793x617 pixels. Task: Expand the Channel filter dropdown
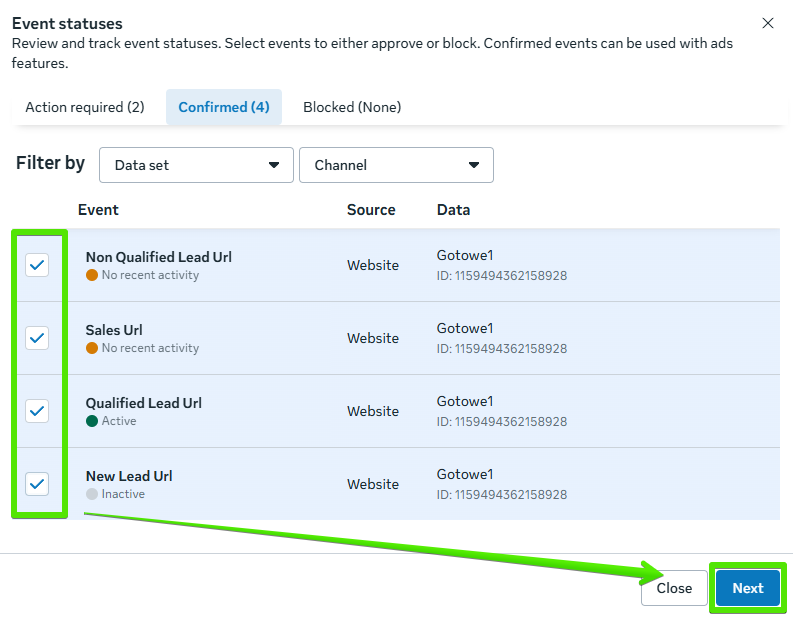396,165
